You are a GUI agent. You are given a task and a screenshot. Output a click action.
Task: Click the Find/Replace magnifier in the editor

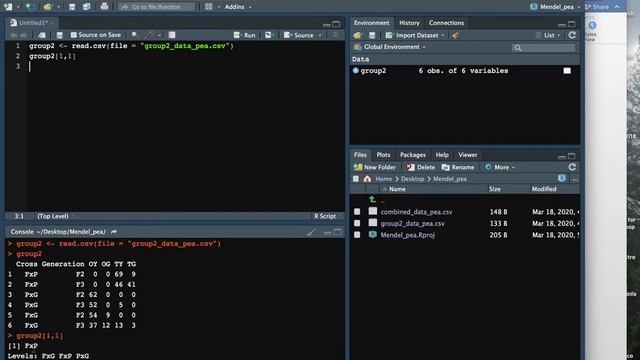coord(134,35)
